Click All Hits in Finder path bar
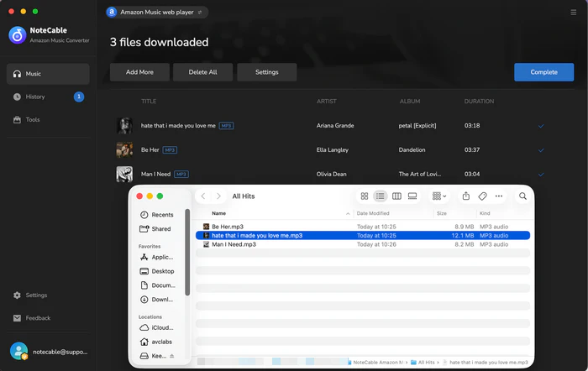 pos(423,363)
